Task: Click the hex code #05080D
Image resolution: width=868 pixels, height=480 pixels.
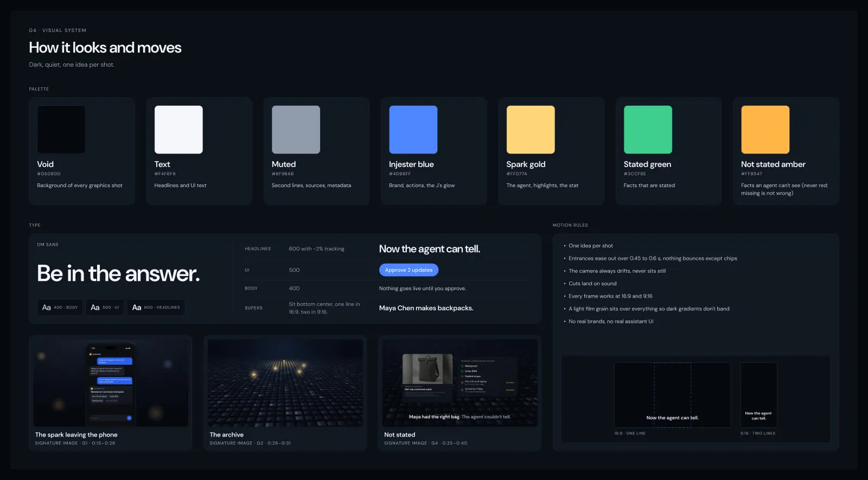Action: (x=49, y=174)
